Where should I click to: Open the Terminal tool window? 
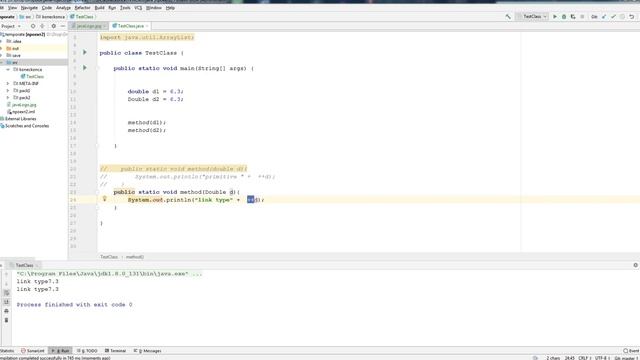click(116, 351)
